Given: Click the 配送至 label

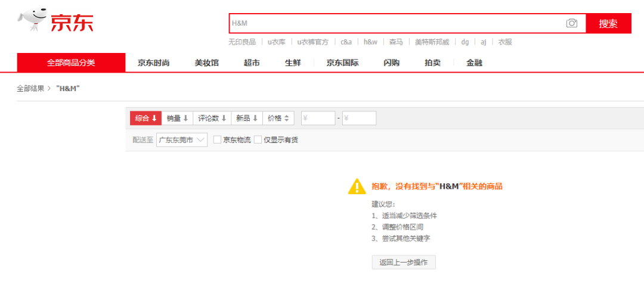Looking at the screenshot, I should pyautogui.click(x=143, y=140).
